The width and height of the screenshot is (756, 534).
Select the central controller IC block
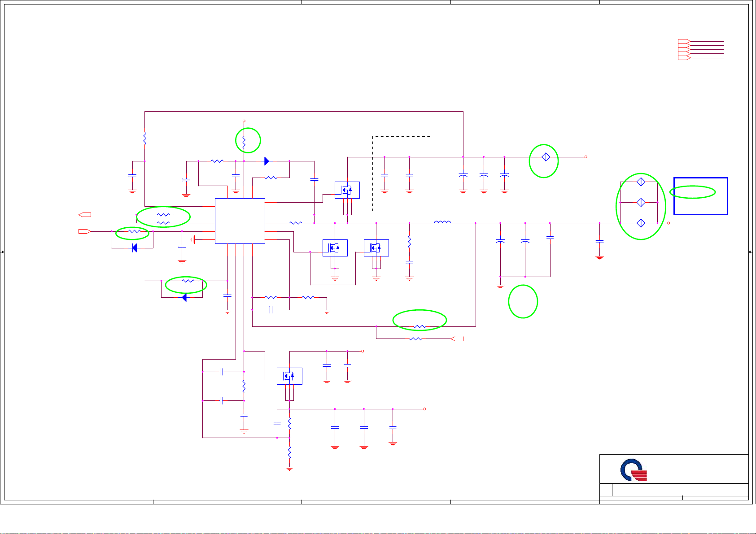[x=240, y=221]
